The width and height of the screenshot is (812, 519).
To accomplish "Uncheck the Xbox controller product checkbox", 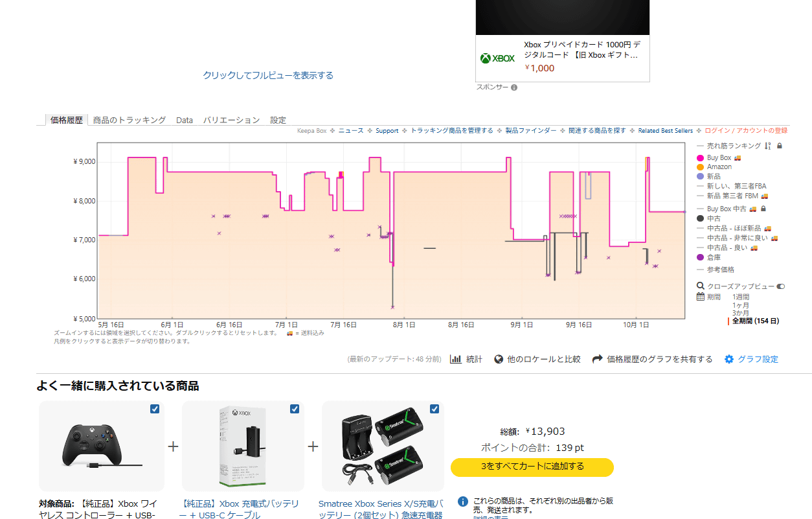I will 155,409.
